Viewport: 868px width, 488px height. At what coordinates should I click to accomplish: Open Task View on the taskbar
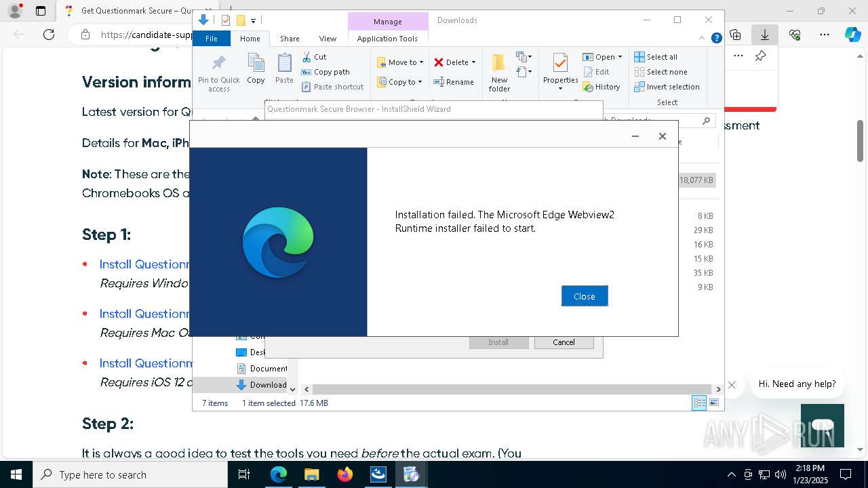click(245, 474)
